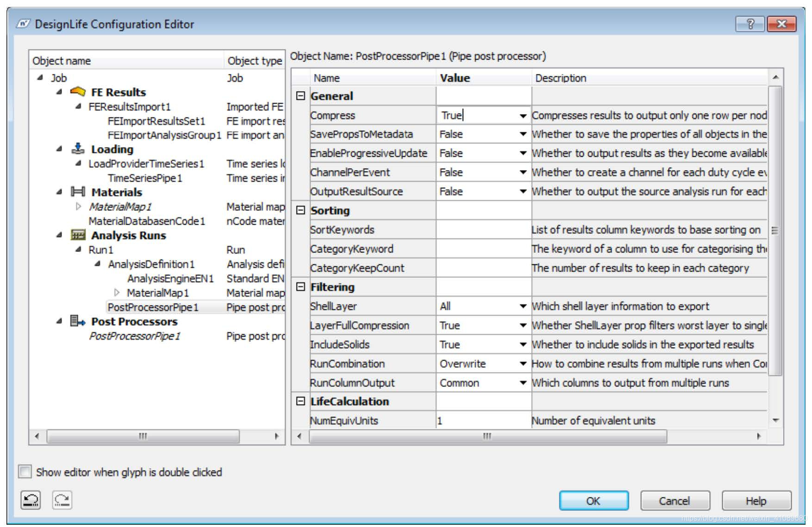Click the Name column header in properties
The image size is (812, 527).
coord(373,78)
